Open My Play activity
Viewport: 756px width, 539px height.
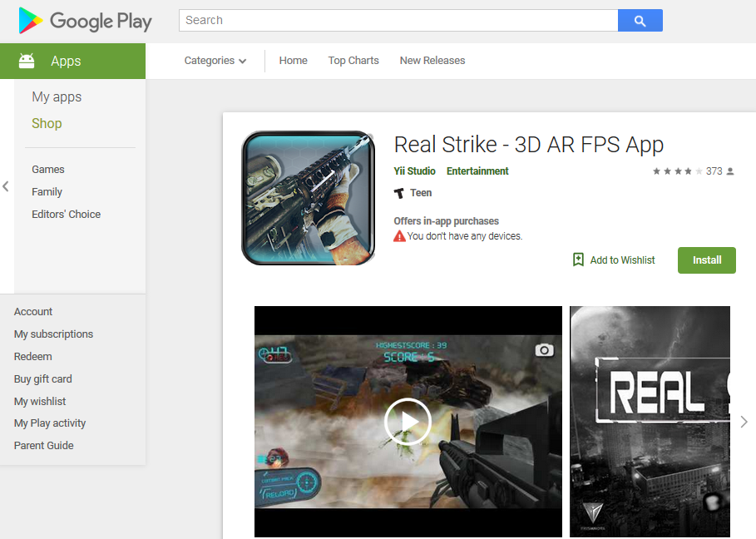click(x=50, y=423)
